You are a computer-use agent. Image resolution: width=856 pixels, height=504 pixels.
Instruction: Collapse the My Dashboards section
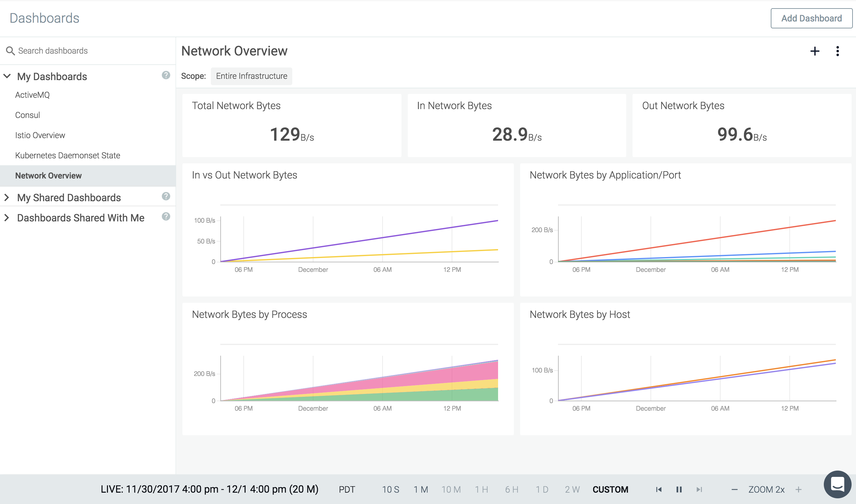click(x=7, y=76)
